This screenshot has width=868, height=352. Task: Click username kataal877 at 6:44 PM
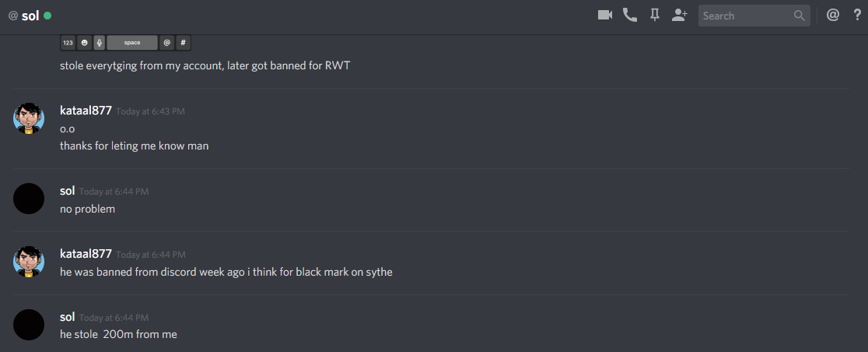click(x=86, y=253)
